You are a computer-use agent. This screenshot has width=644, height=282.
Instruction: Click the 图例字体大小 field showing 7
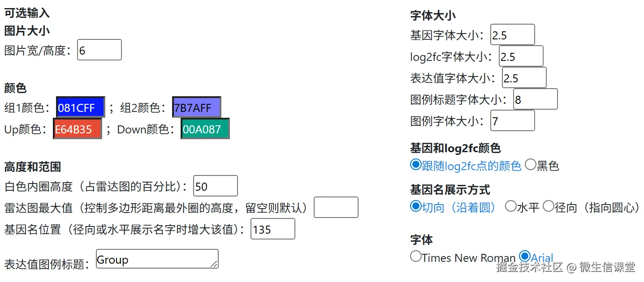tap(512, 120)
